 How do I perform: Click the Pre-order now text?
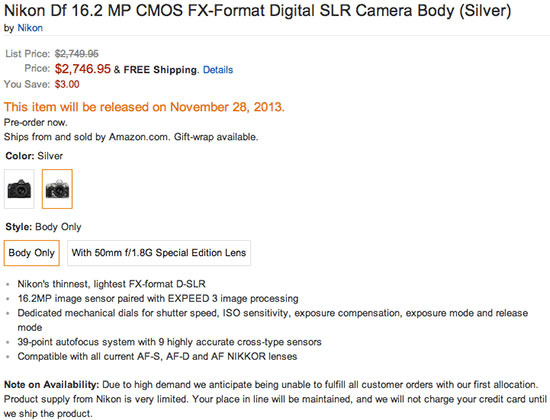(x=35, y=122)
